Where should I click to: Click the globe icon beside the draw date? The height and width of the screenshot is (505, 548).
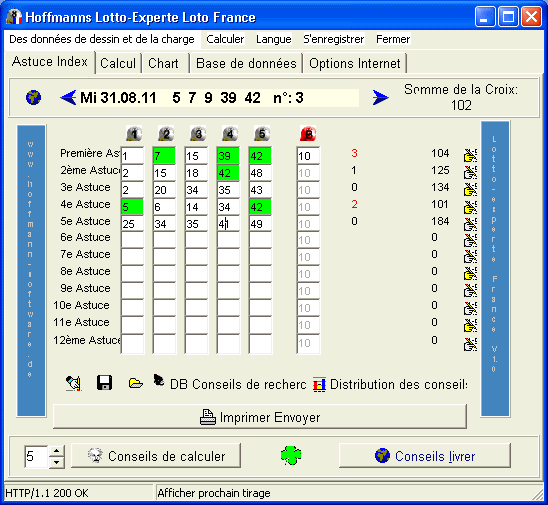tap(34, 97)
